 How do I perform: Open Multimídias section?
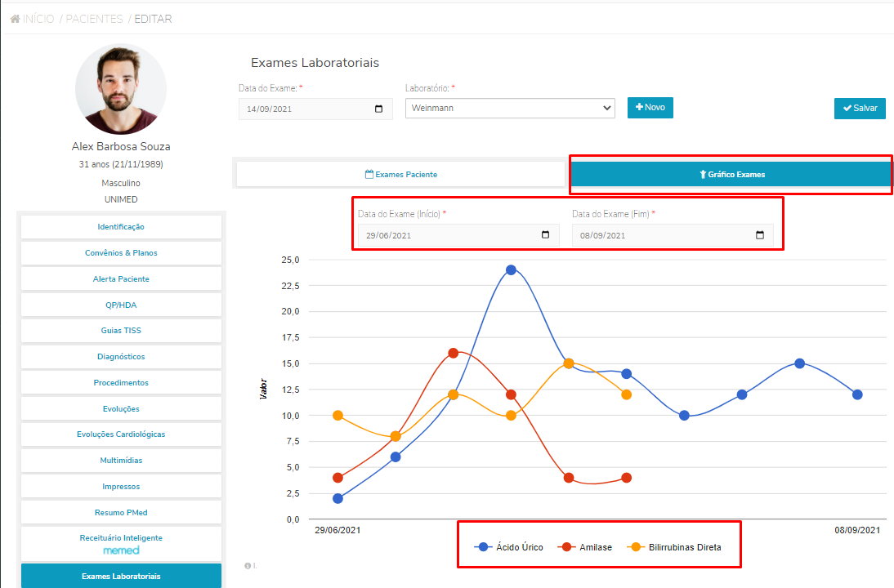click(121, 461)
